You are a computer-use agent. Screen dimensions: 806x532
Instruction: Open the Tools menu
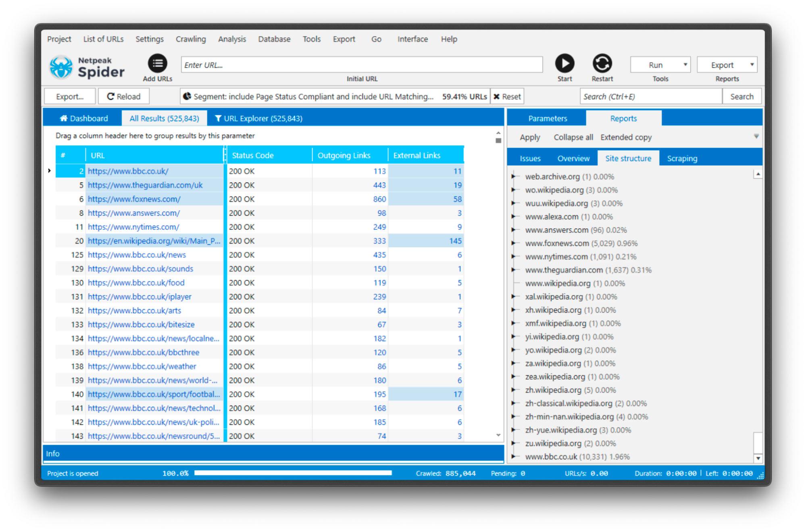pyautogui.click(x=312, y=39)
